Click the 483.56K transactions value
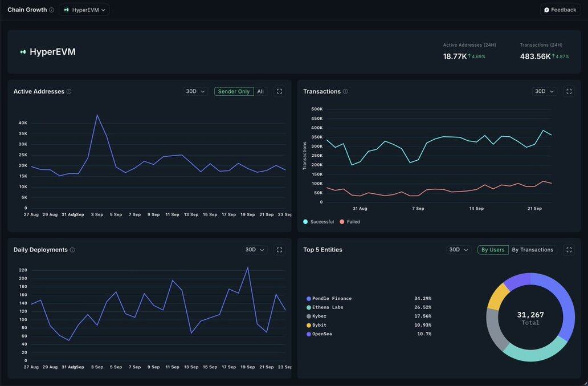Screen dimensions: 588x386 click(x=535, y=56)
